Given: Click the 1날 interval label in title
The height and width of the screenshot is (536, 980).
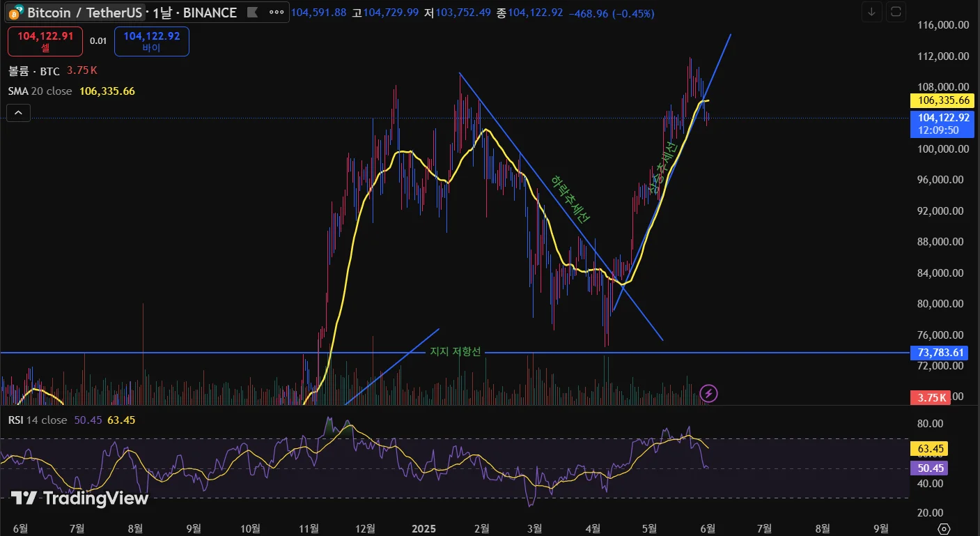Looking at the screenshot, I should [162, 13].
